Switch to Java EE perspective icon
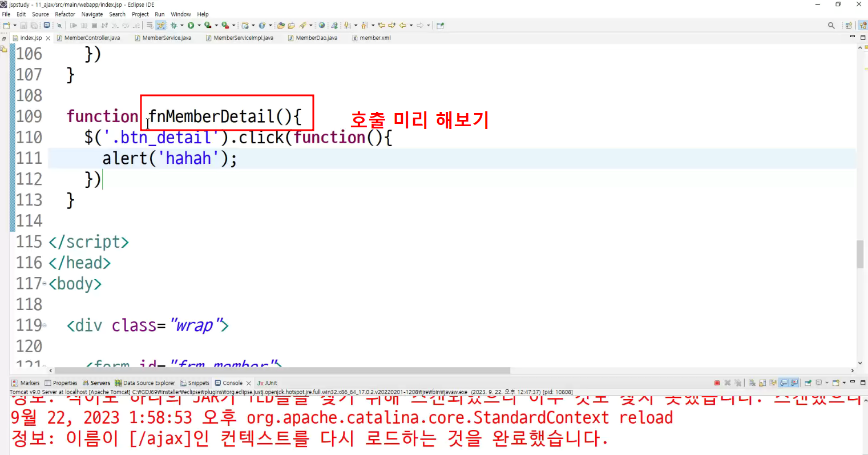 coord(863,25)
